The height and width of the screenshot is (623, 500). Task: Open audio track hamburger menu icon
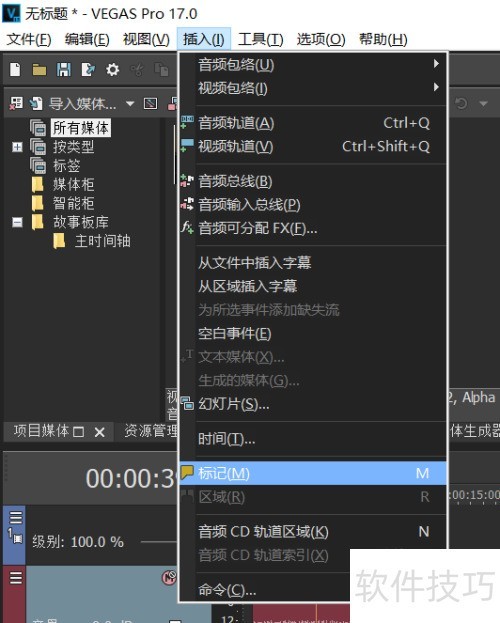click(x=16, y=578)
